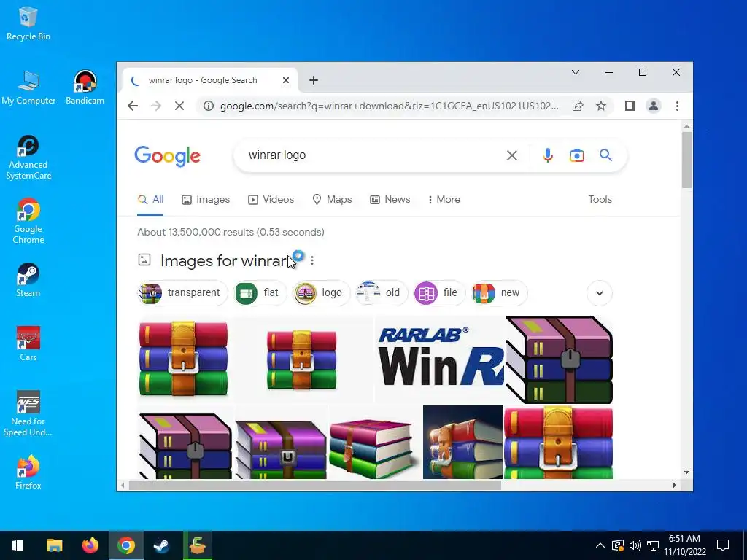Launch Steam from the desktop shortcut
The width and height of the screenshot is (747, 560).
[28, 280]
